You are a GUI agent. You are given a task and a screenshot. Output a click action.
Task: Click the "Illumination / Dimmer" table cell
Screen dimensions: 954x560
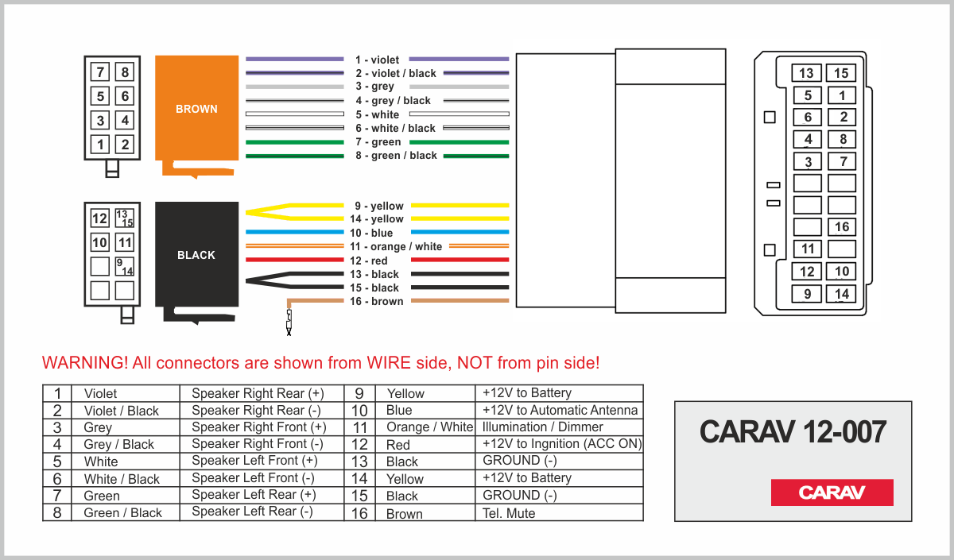tap(542, 427)
